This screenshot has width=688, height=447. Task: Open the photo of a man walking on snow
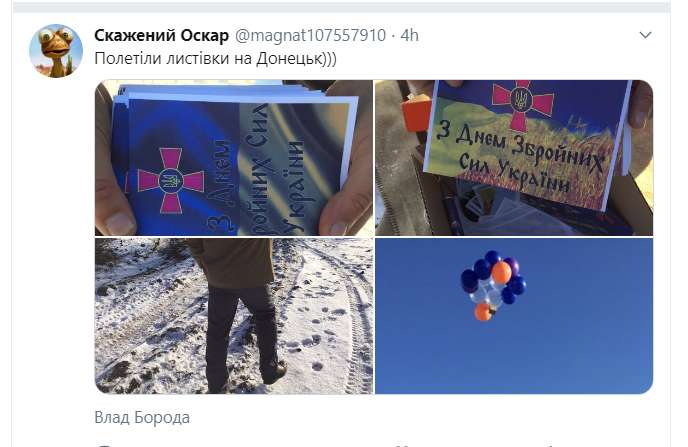pos(233,316)
